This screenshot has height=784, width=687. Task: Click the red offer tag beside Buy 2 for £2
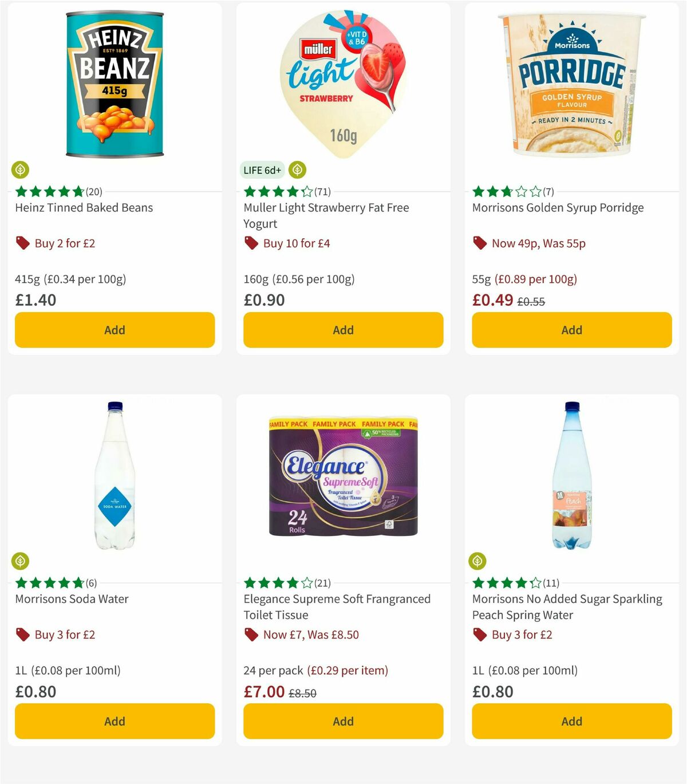[x=22, y=243]
